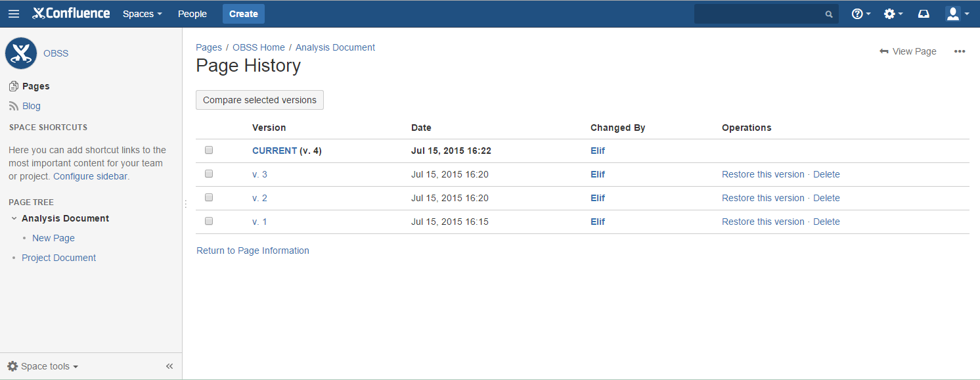Expand the help menu dropdown
The image size is (980, 380).
coord(860,14)
